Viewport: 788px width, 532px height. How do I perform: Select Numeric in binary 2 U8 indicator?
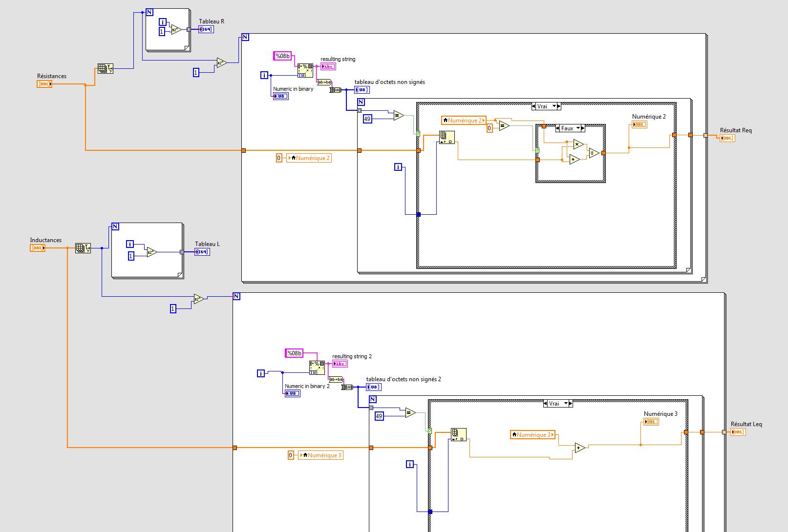point(292,393)
